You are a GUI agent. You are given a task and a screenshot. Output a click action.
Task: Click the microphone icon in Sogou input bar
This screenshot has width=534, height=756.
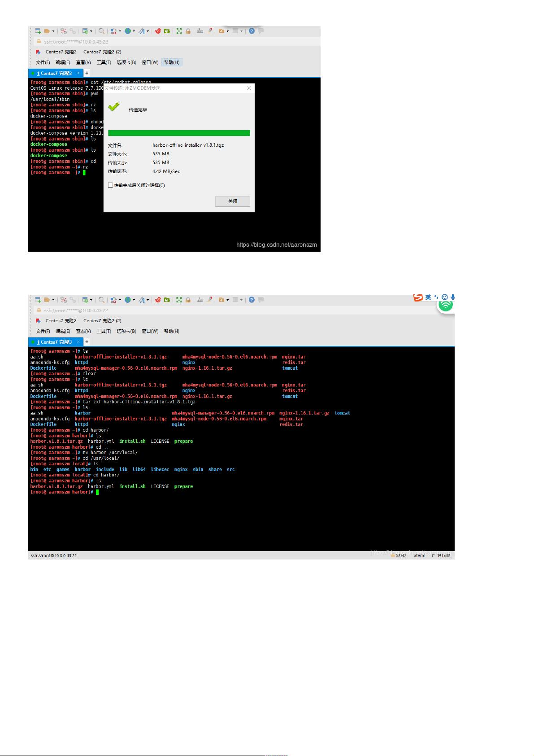tap(453, 297)
